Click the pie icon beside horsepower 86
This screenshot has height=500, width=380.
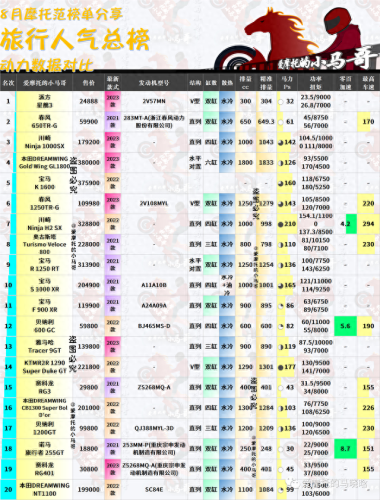pos(281,306)
